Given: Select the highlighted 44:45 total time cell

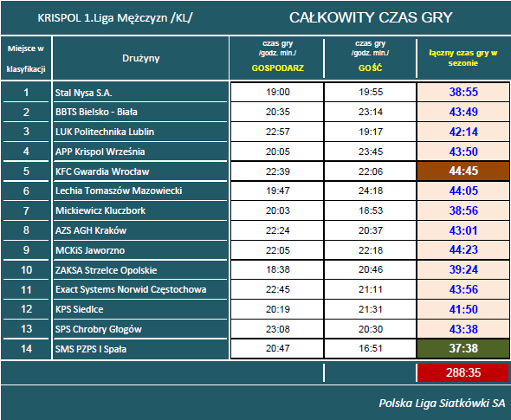Looking at the screenshot, I should (x=463, y=171).
